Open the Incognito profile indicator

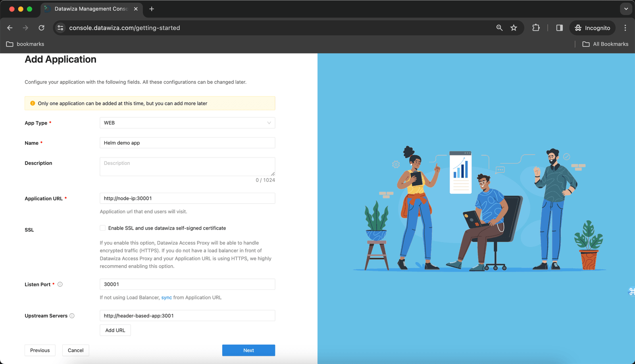pos(592,28)
